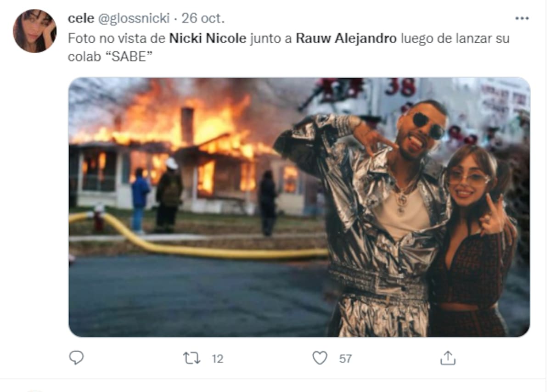This screenshot has height=392, width=551.
Task: Open the reply speech bubble icon
Action: [x=76, y=358]
